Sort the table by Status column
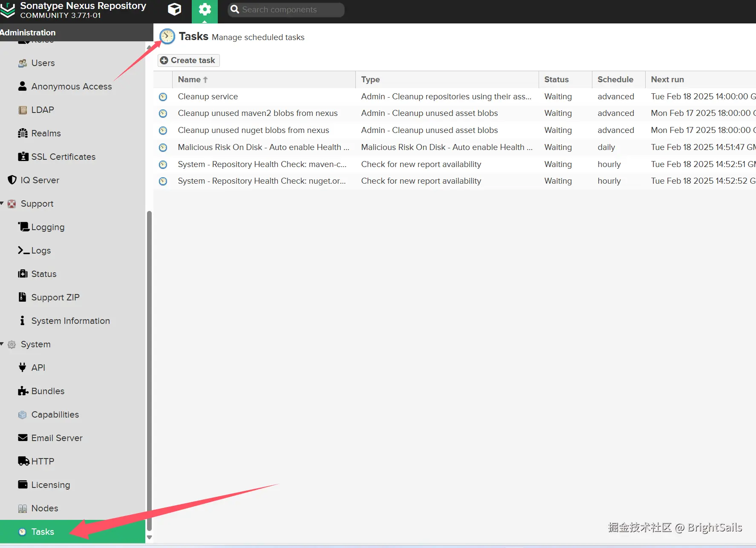The width and height of the screenshot is (756, 548). 565,80
